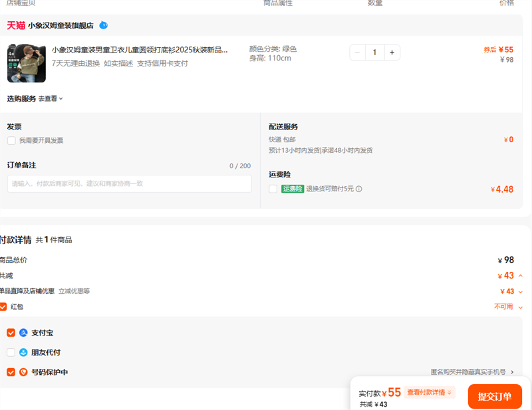
Task: Click the minus quantity button
Action: (358, 52)
